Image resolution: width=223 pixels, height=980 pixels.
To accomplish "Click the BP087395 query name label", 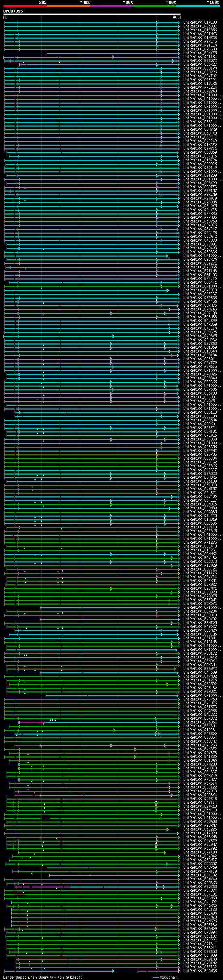I will (13, 11).
